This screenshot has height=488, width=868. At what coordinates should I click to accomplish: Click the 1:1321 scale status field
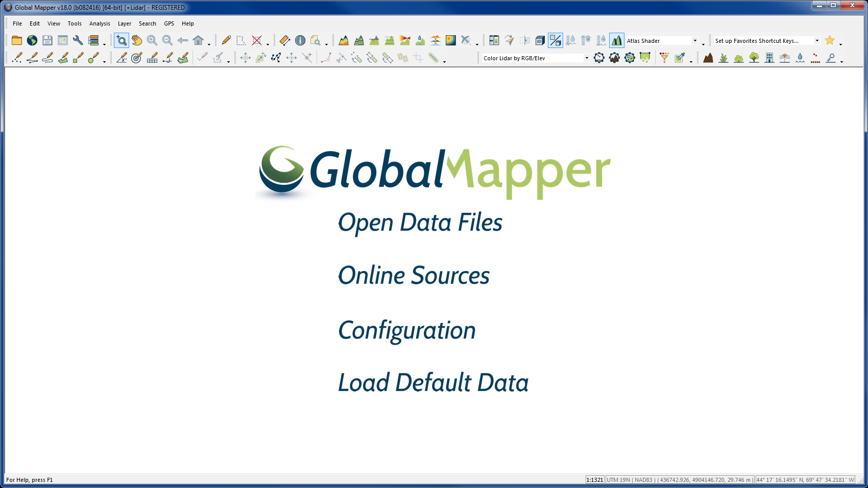coord(595,480)
